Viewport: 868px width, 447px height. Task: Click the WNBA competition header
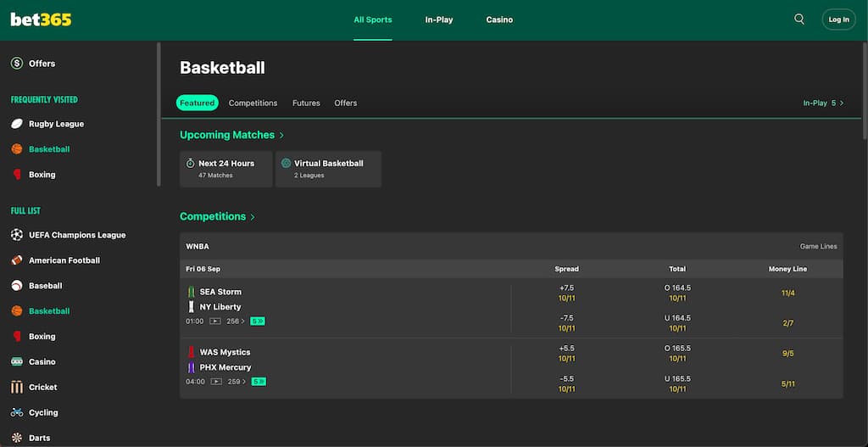pos(511,246)
